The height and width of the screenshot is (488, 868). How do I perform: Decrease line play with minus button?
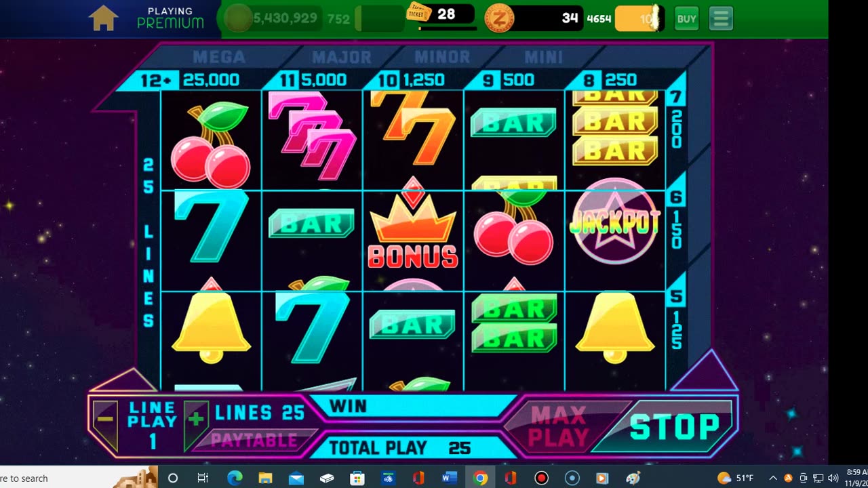[105, 420]
